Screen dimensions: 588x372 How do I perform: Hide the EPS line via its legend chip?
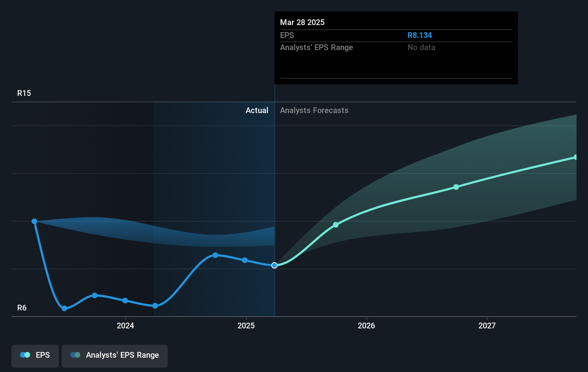[x=35, y=356]
